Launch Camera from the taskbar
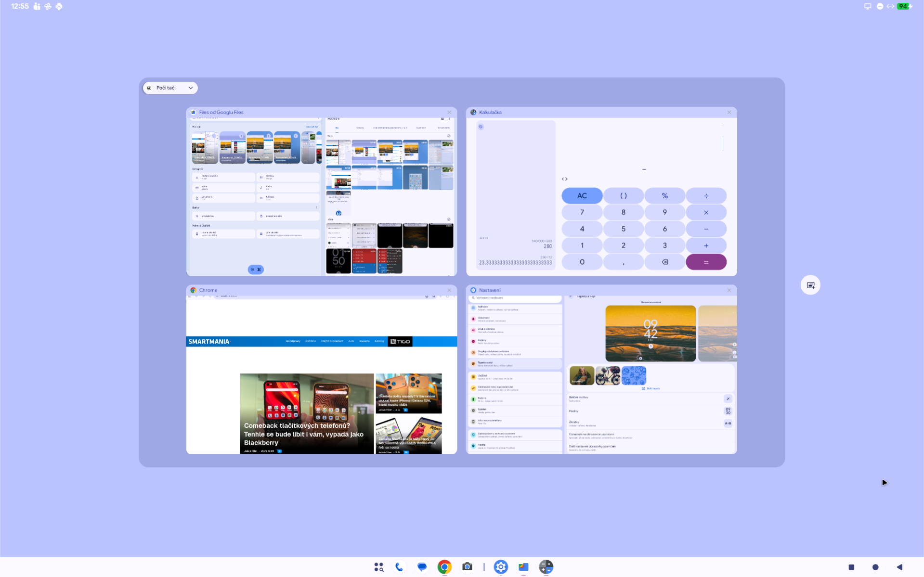This screenshot has height=577, width=924. (x=467, y=567)
